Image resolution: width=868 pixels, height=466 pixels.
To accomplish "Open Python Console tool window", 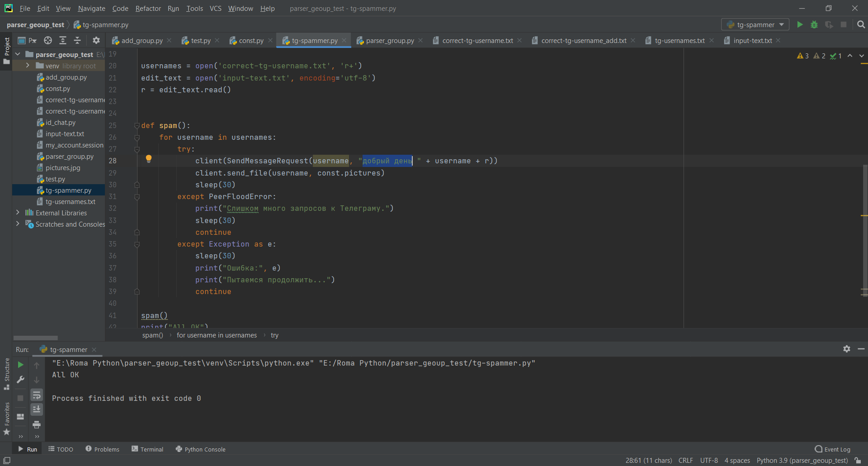I will 200,449.
